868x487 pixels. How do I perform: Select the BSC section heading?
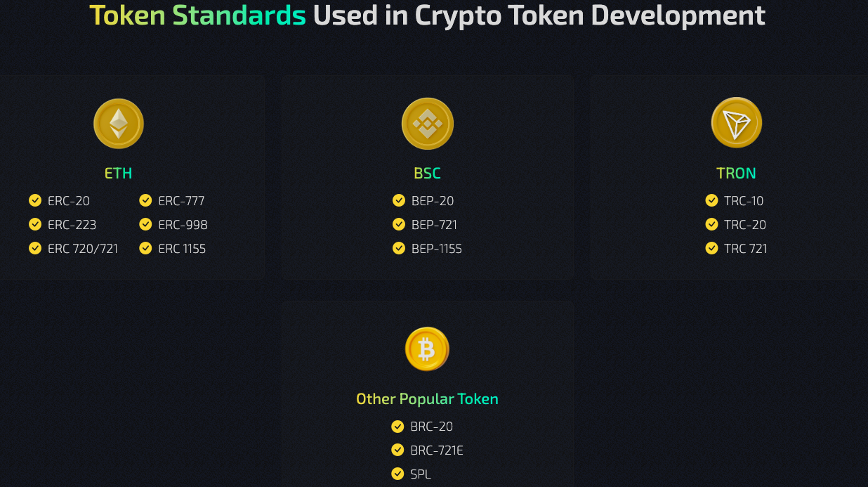(427, 173)
